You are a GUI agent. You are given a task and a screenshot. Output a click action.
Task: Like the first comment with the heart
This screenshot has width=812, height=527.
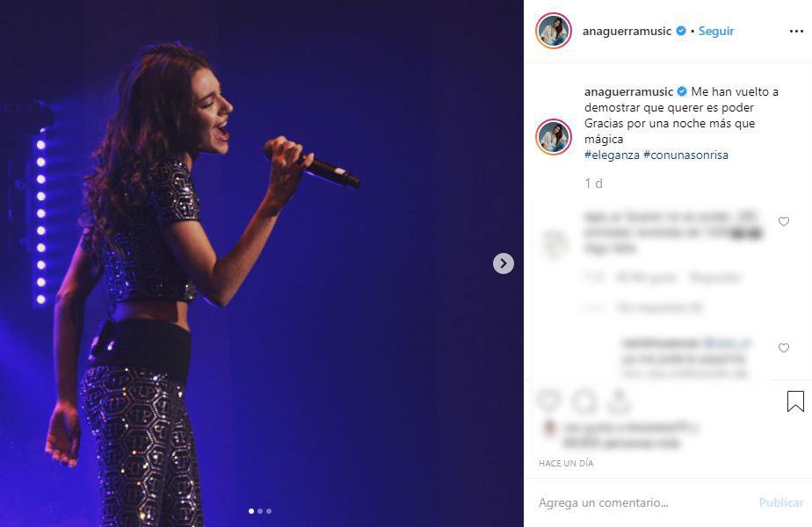[x=784, y=221]
